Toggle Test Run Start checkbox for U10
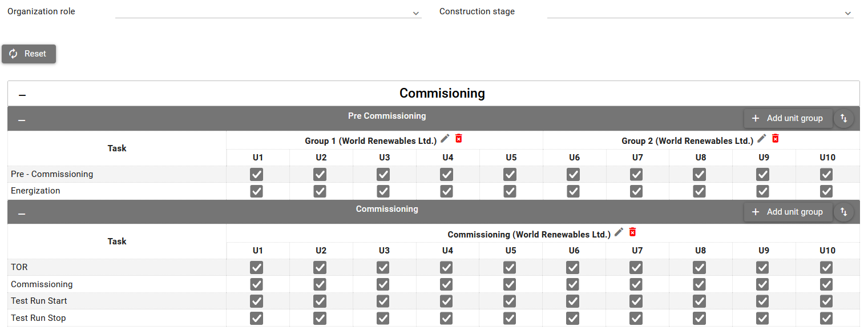868x330 pixels. point(826,301)
